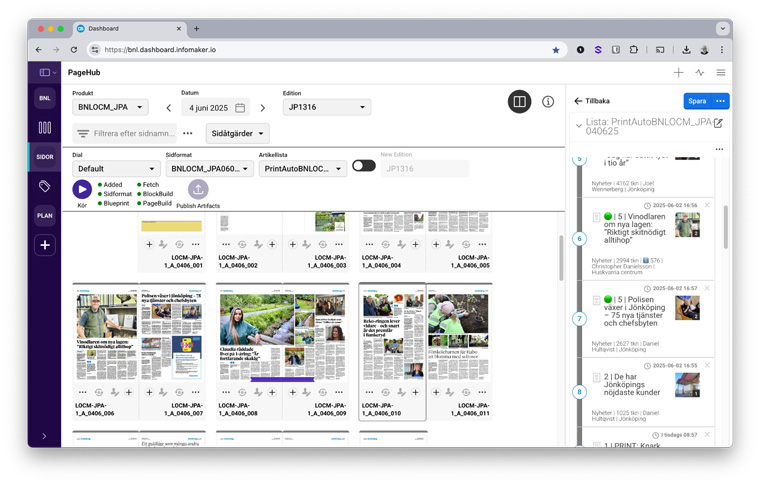
Task: Click the article list scrollbar
Action: pos(726,227)
